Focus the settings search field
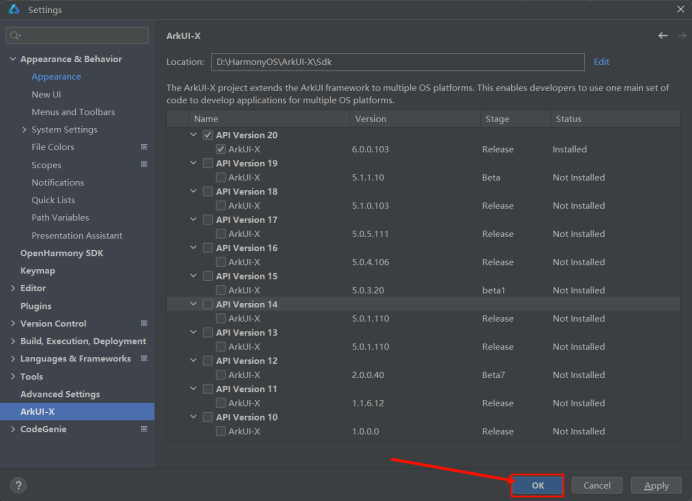 pos(77,35)
